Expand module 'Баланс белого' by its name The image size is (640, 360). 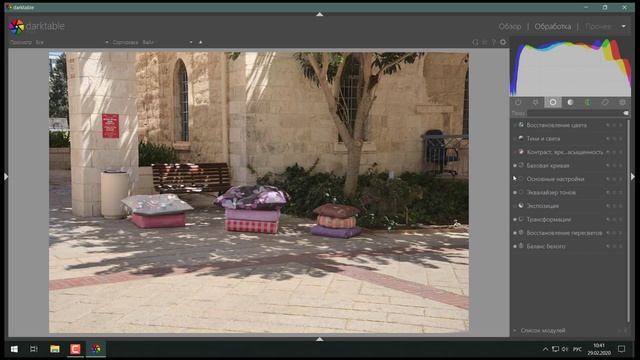[x=546, y=247]
